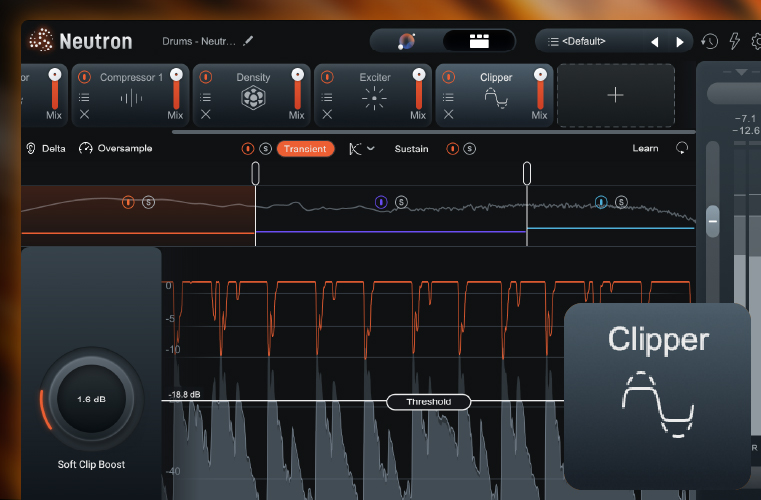
Task: Click the Exciter Mix slider
Action: point(419,89)
